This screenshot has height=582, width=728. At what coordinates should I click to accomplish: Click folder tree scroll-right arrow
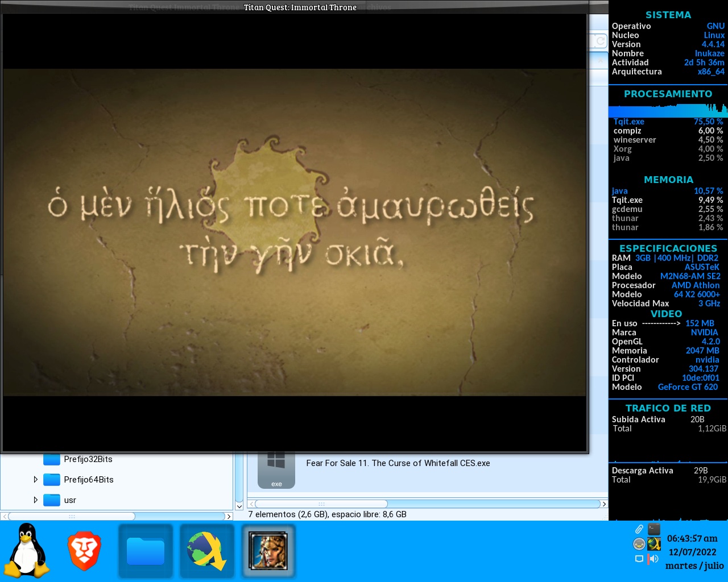pos(229,516)
